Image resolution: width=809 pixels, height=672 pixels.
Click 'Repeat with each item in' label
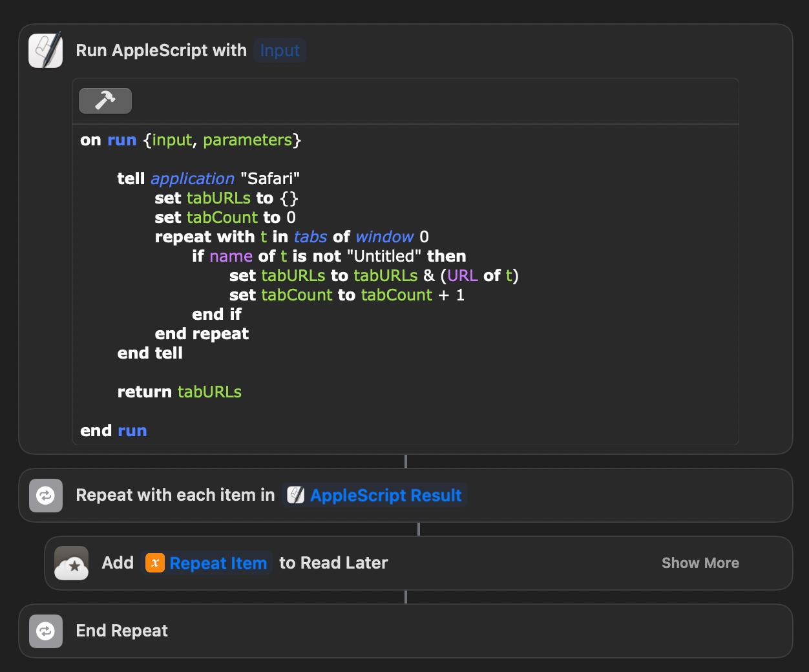[x=175, y=496]
